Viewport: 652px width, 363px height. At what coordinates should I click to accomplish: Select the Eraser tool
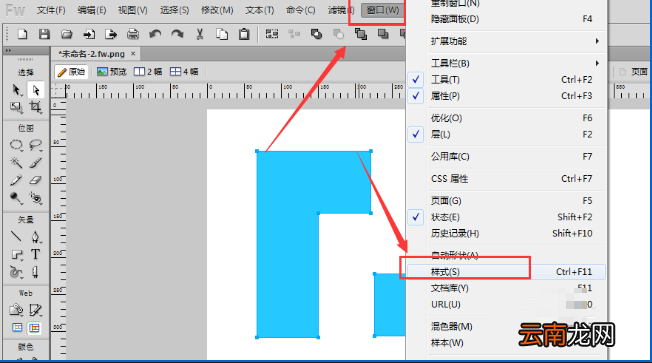36,180
